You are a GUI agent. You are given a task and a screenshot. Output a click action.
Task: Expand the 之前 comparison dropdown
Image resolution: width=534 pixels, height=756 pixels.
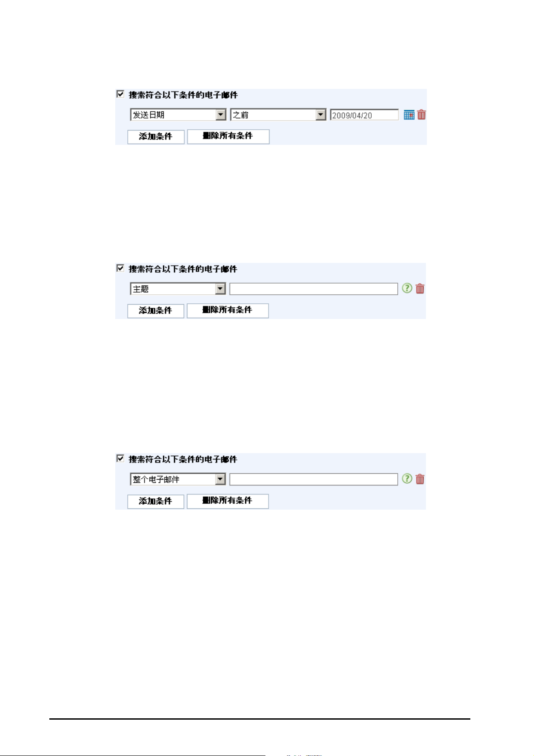(278, 115)
